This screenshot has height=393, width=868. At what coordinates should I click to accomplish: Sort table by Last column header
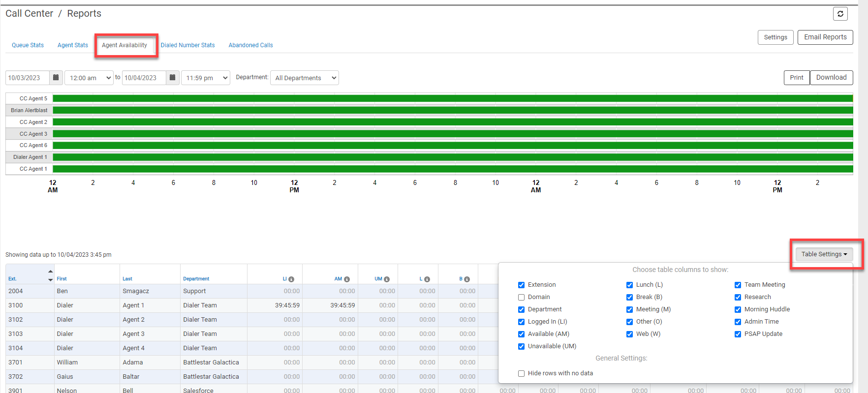[x=127, y=279]
